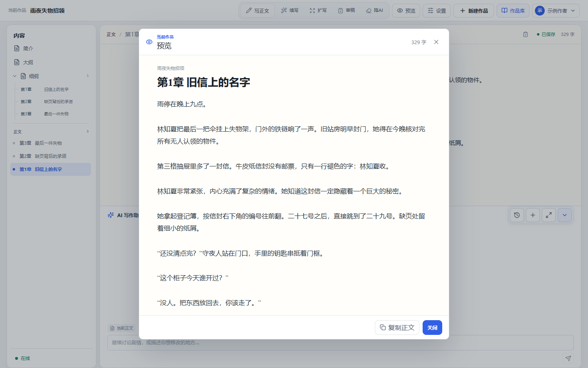This screenshot has height=368, width=588.
Task: Collapse the AI panel with chevron button
Action: [x=565, y=215]
